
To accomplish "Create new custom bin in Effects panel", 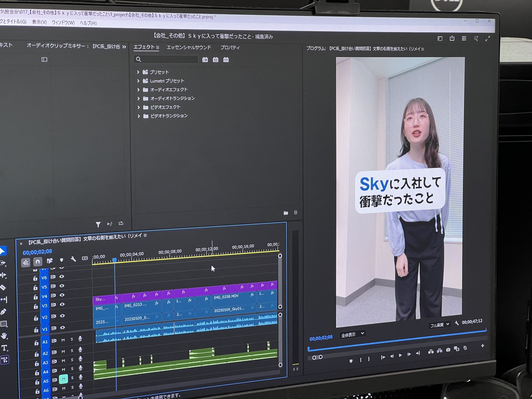I will click(286, 213).
